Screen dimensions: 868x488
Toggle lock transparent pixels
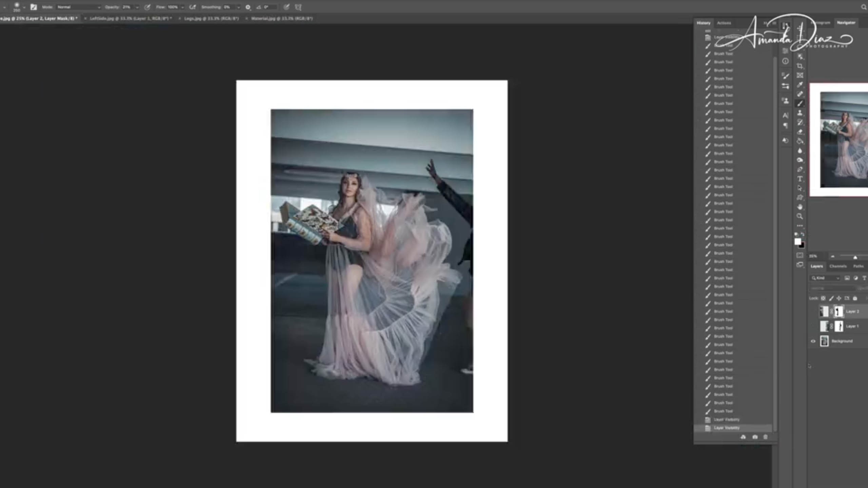823,298
